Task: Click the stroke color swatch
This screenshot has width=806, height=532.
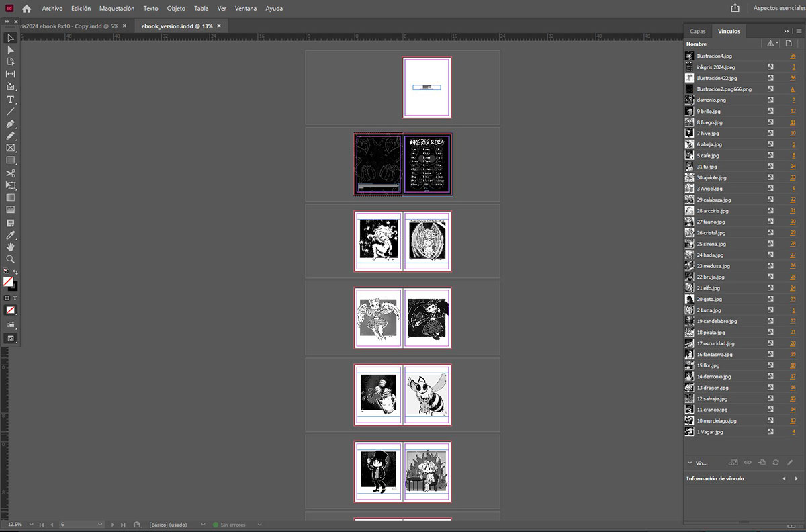Action: (x=13, y=286)
